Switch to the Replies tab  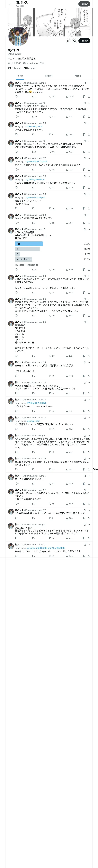click(49, 76)
